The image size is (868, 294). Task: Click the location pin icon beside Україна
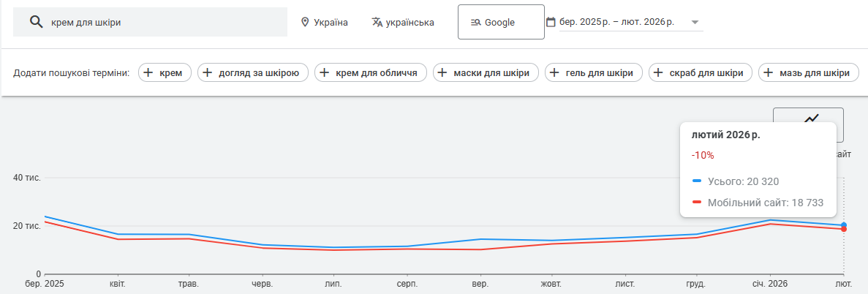[305, 22]
